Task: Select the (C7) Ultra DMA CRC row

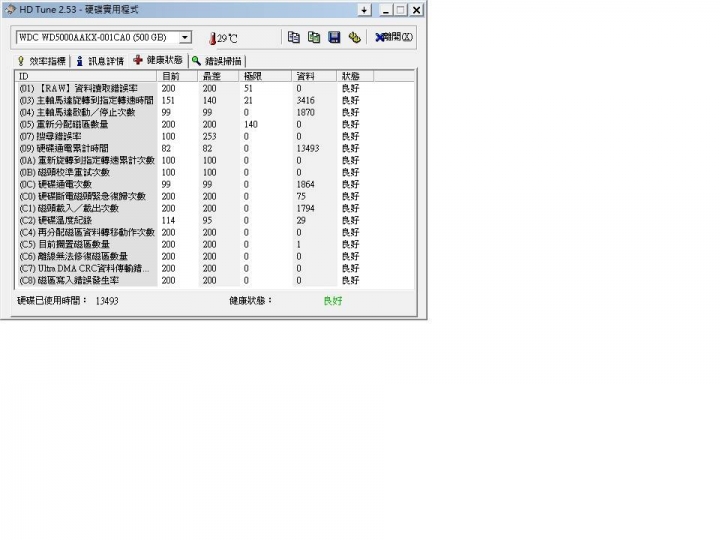Action: click(x=215, y=268)
